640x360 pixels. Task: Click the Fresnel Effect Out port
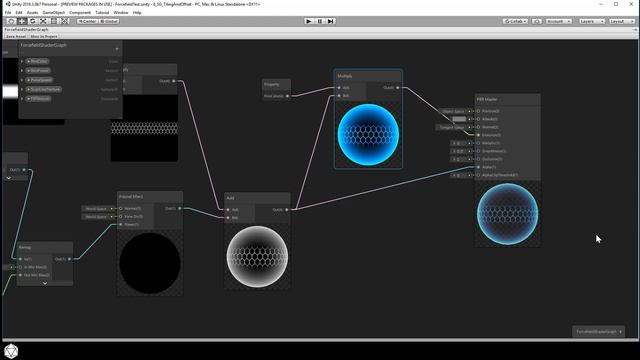point(180,209)
